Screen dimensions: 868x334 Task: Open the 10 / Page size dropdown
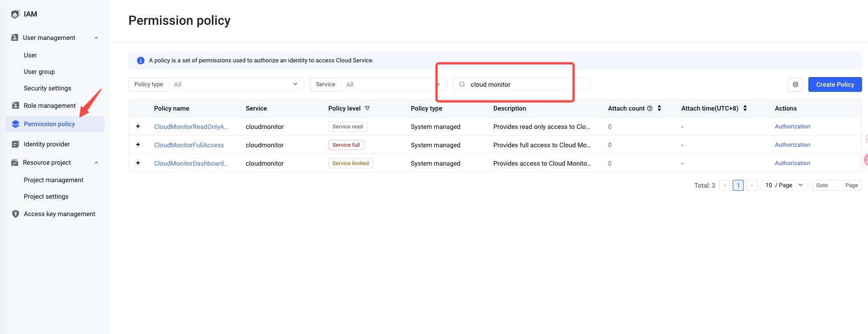(785, 185)
